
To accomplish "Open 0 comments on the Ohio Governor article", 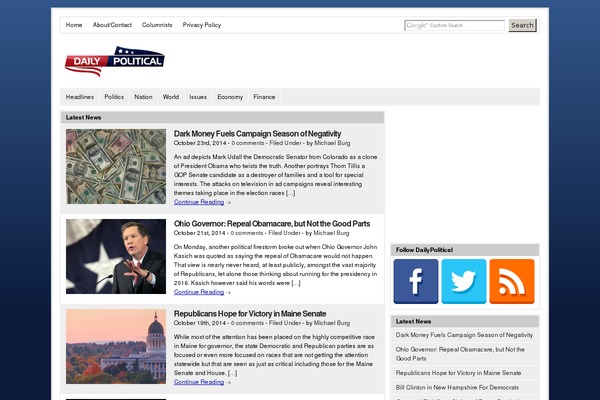I will point(247,233).
